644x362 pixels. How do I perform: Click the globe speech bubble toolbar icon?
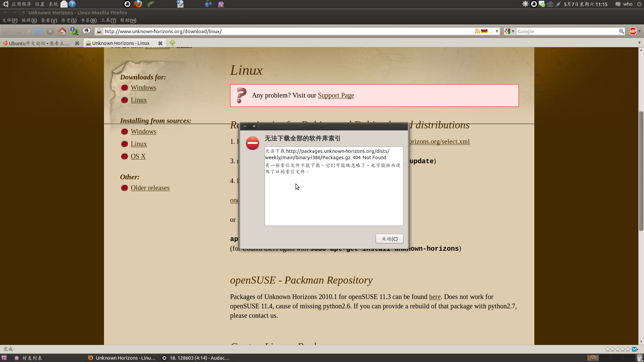pyautogui.click(x=87, y=31)
